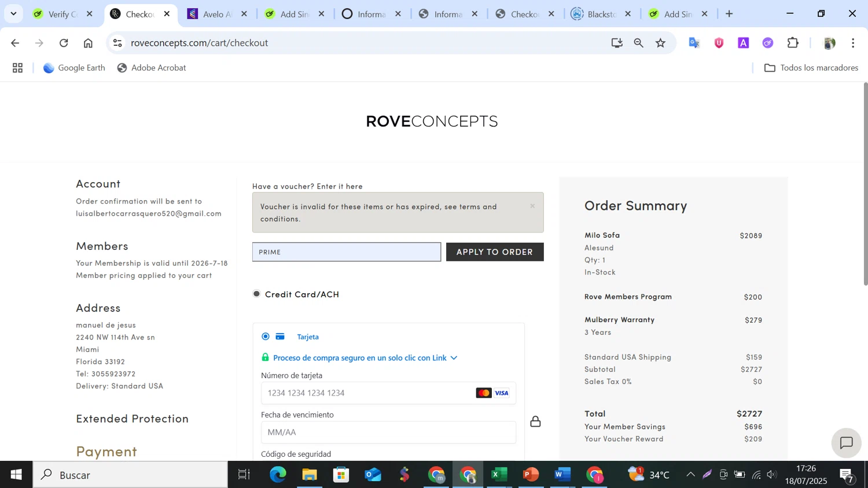Click the Payment section heading
868x488 pixels.
pyautogui.click(x=106, y=451)
